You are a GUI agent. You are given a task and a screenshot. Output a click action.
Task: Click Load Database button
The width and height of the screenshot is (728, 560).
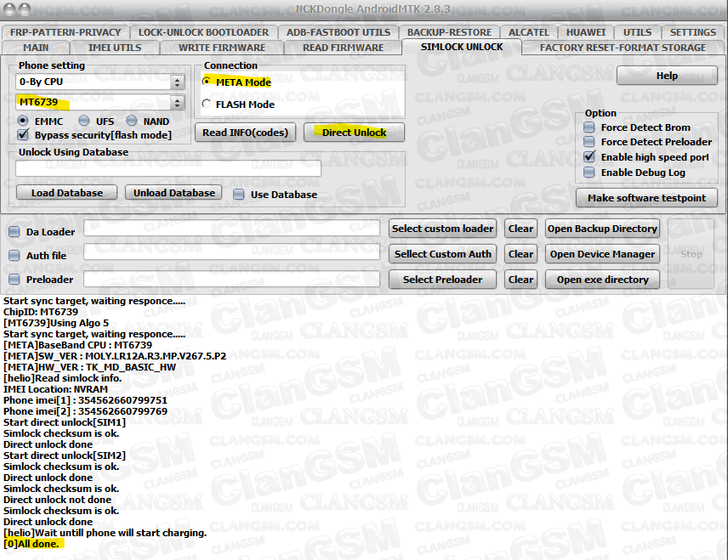point(67,193)
